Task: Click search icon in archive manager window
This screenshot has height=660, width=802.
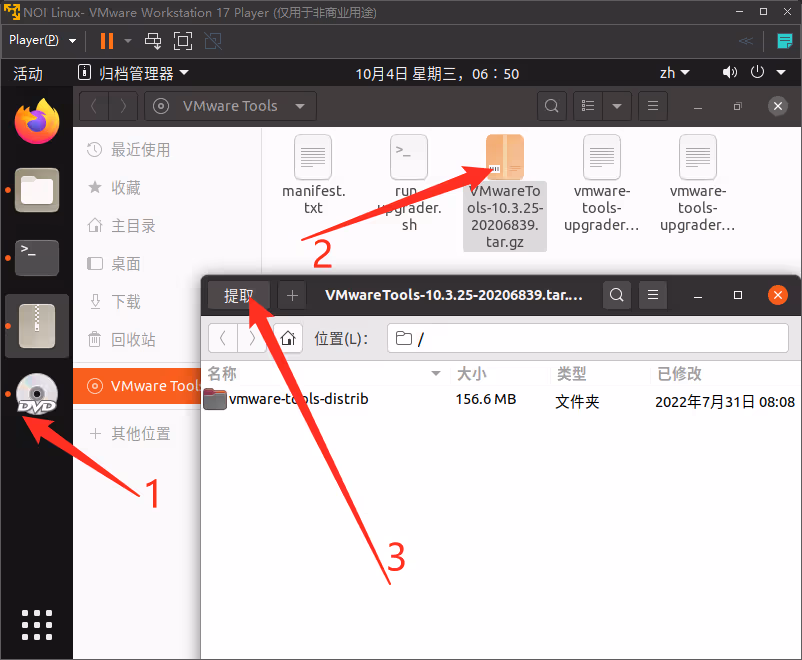Action: tap(618, 295)
